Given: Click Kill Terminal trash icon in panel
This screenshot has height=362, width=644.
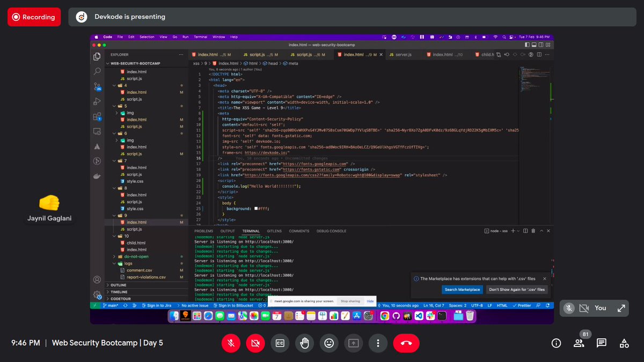Looking at the screenshot, I should pos(533,231).
